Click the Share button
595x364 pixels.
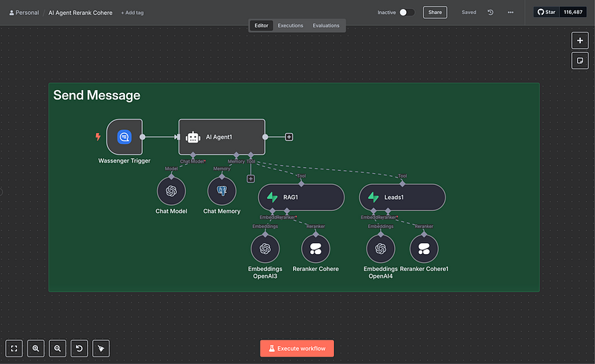(435, 13)
